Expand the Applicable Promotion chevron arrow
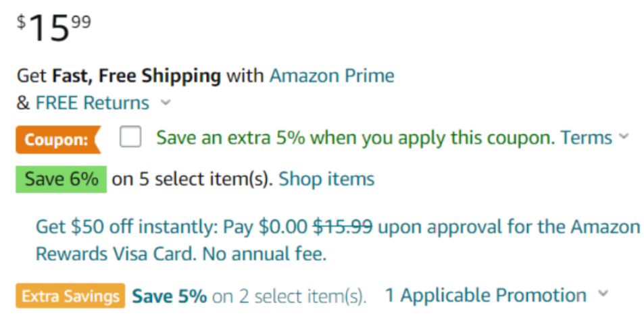Screen dimensions: 644x320 (x=603, y=294)
